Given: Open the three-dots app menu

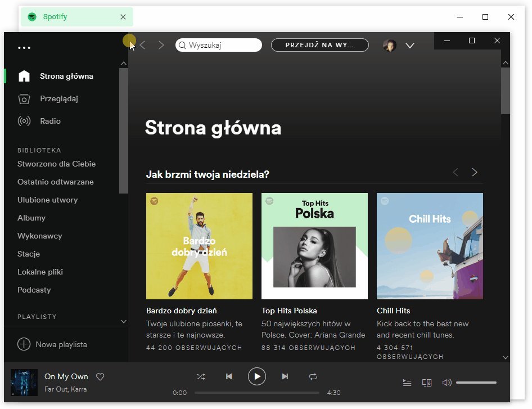Looking at the screenshot, I should pos(24,48).
